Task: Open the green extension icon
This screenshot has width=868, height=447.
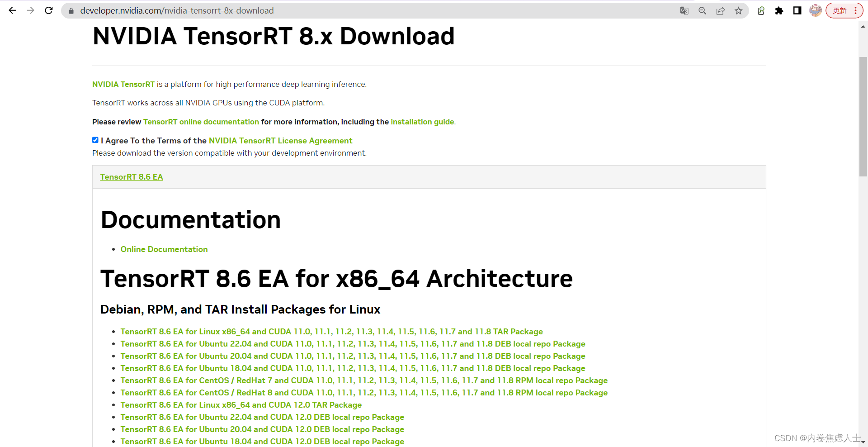Action: pyautogui.click(x=761, y=11)
